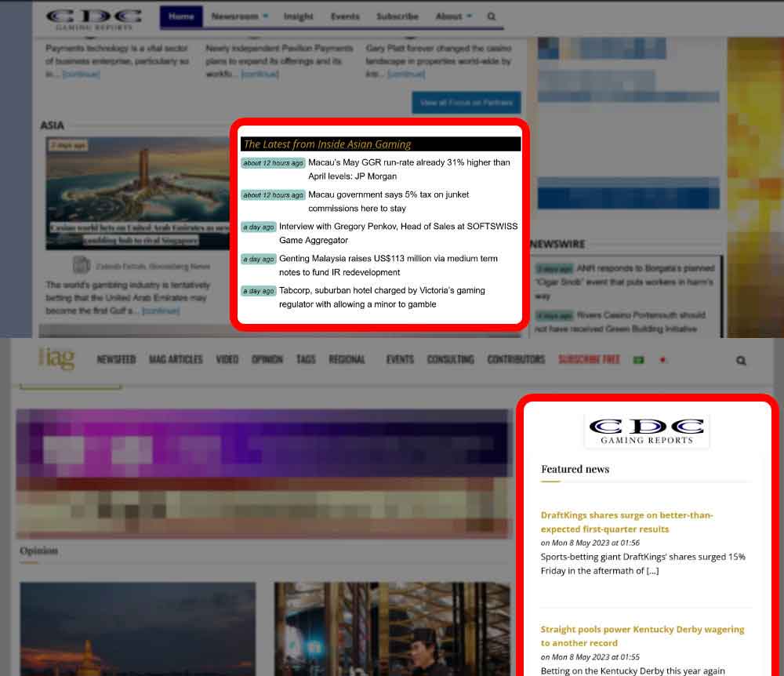Open the DraftKings shares surge article
Viewport: 784px width, 676px height.
(x=626, y=522)
